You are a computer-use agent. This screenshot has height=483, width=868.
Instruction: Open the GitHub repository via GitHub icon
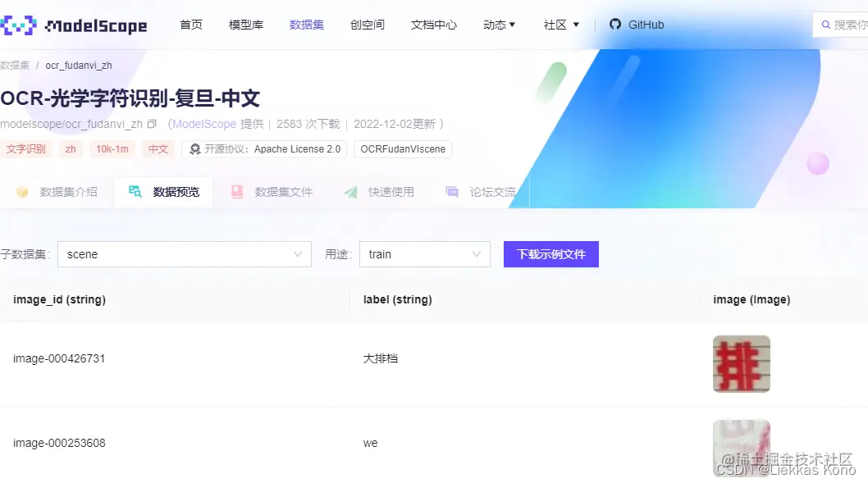pyautogui.click(x=615, y=25)
